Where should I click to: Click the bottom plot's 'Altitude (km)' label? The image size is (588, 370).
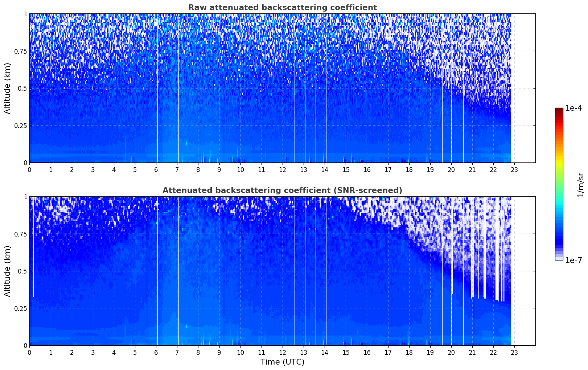[8, 271]
